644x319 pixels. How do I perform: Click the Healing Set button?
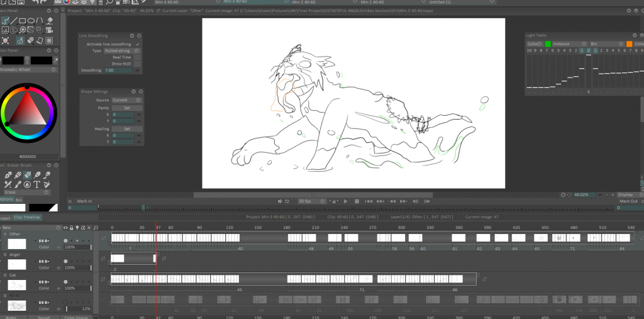pos(127,128)
